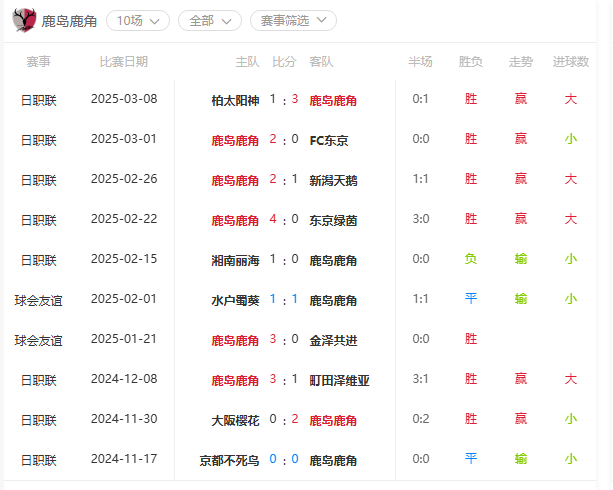
Task: Click 日职联 in the 2024-11-17 row
Action: tap(38, 461)
